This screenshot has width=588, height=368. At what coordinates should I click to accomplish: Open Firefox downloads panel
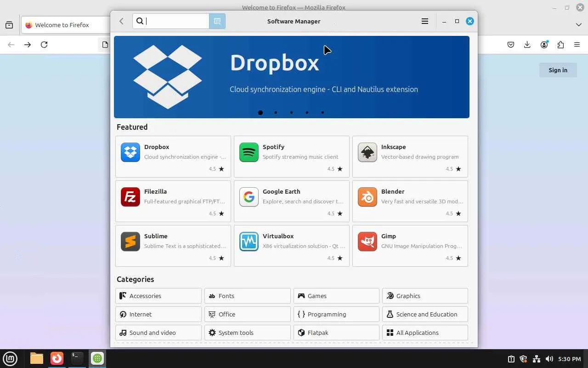point(527,45)
